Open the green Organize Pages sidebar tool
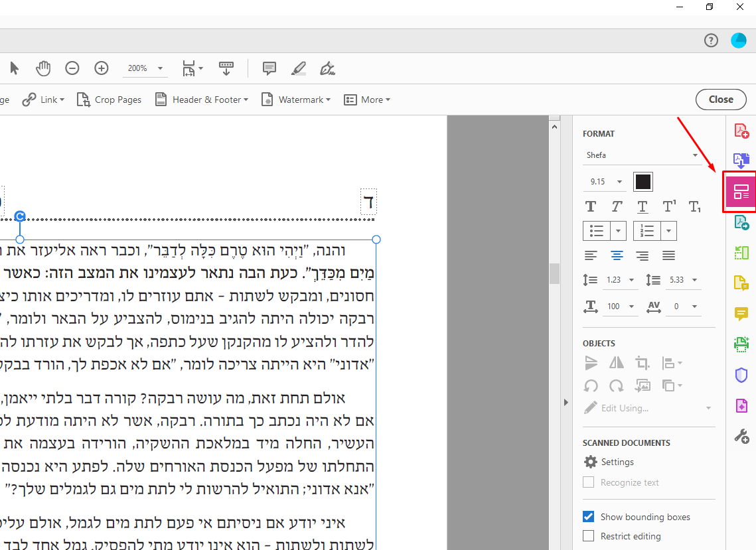 pyautogui.click(x=741, y=253)
